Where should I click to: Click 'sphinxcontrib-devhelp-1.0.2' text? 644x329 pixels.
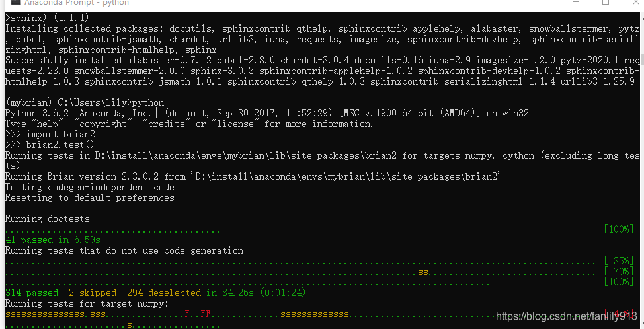pyautogui.click(x=489, y=71)
